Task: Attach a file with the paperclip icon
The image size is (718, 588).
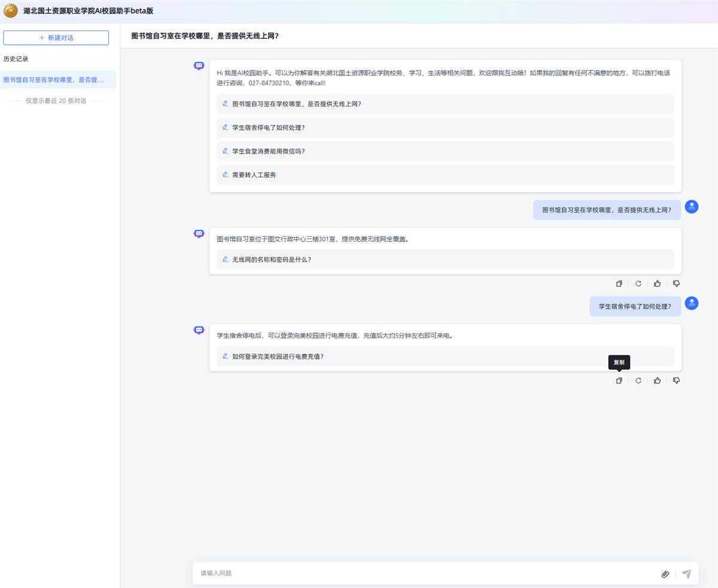Action: (665, 574)
